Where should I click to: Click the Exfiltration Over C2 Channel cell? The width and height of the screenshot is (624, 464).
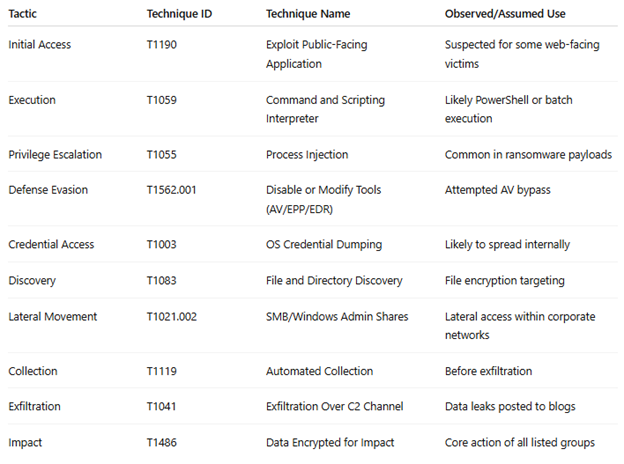[335, 406]
